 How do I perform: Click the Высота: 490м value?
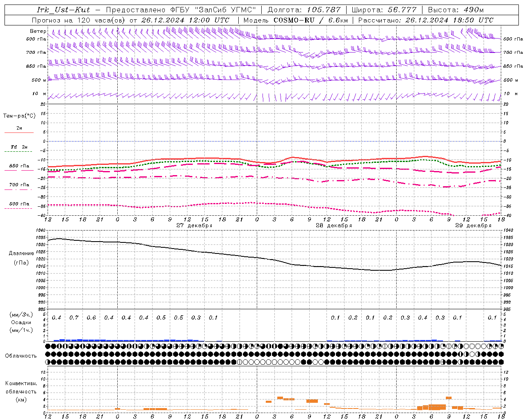(456, 10)
